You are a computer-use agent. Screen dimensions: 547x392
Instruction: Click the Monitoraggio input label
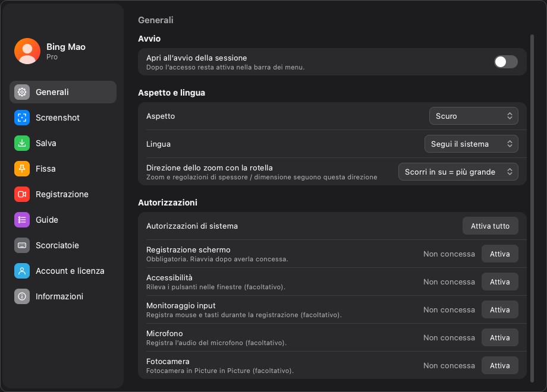click(x=181, y=306)
